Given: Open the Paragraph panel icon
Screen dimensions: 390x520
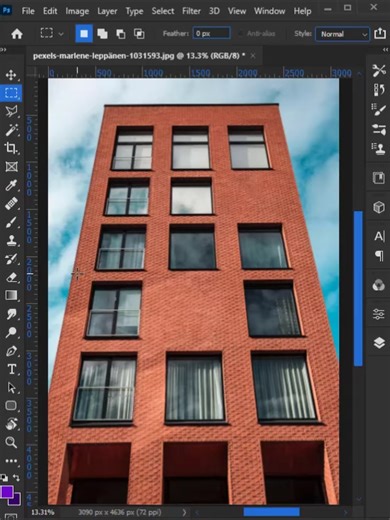Looking at the screenshot, I should (379, 256).
